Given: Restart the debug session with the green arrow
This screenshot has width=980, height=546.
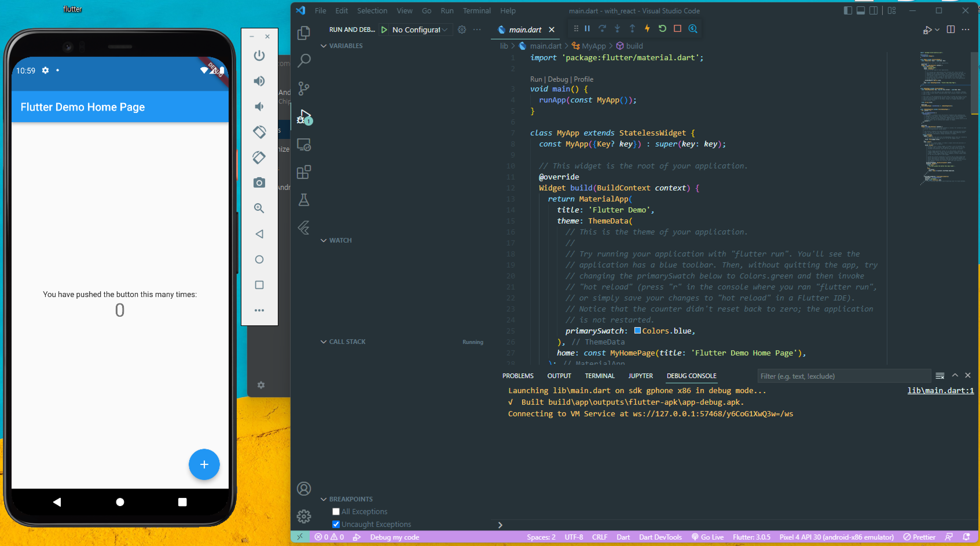Looking at the screenshot, I should point(662,29).
